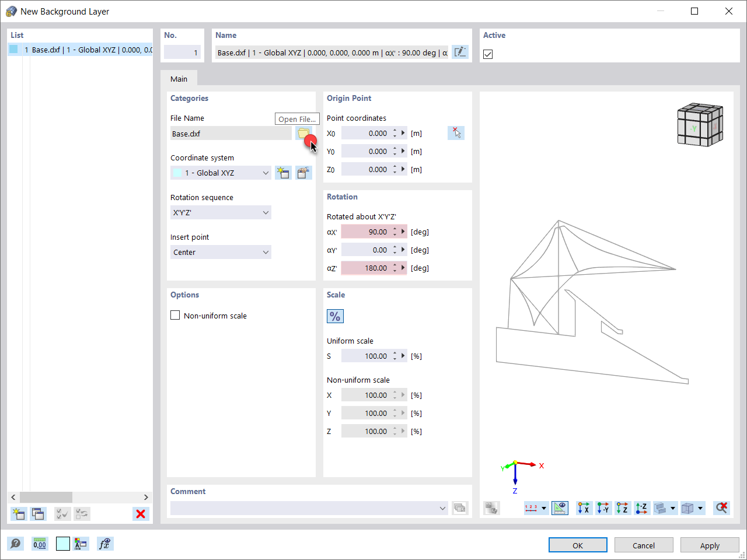This screenshot has width=747, height=560.
Task: Open X0 field arrow menu button
Action: [403, 133]
